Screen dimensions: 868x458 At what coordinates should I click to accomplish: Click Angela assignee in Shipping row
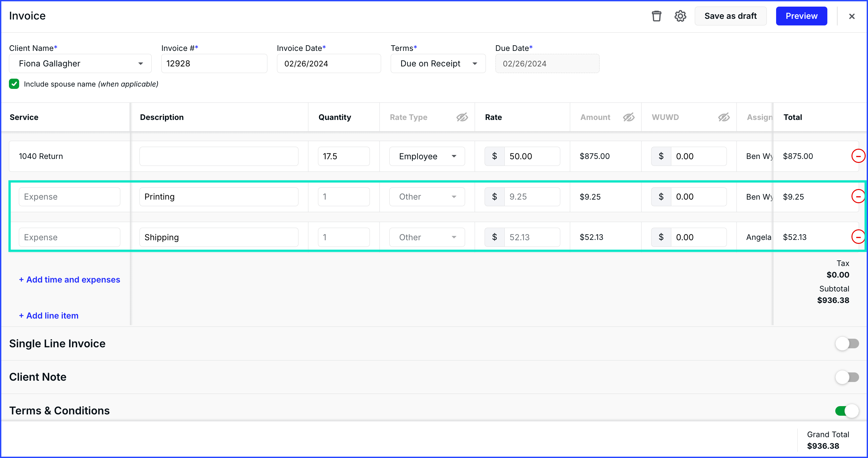[758, 237]
